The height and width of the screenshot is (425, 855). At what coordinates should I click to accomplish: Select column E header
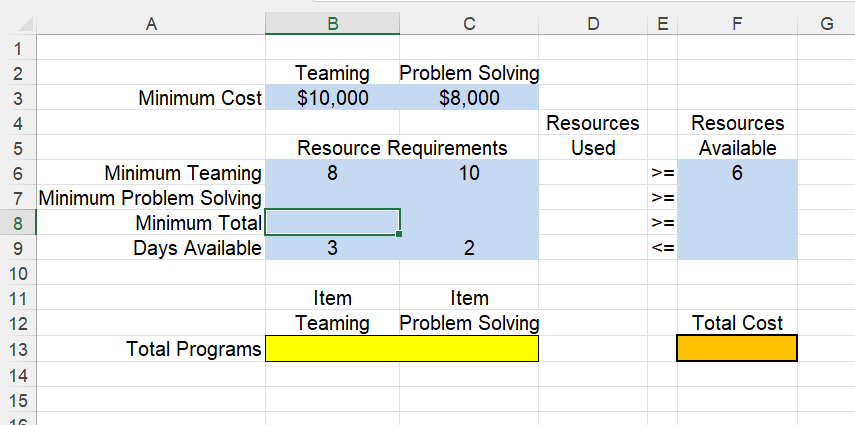pyautogui.click(x=663, y=23)
